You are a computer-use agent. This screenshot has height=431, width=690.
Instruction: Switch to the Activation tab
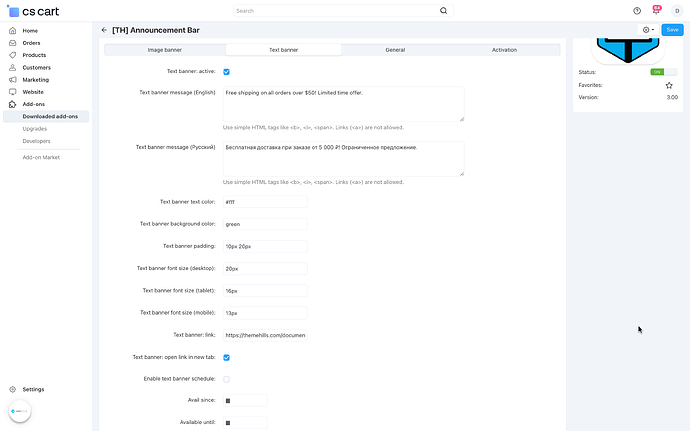click(x=504, y=49)
